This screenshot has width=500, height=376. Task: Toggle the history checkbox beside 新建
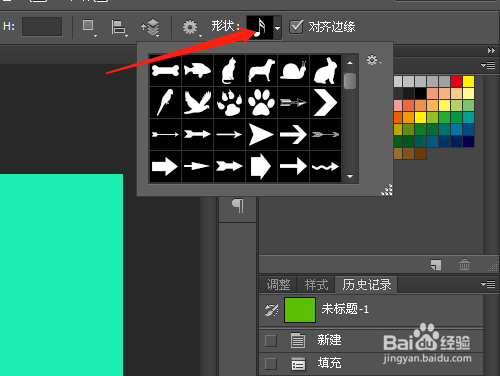(x=271, y=341)
